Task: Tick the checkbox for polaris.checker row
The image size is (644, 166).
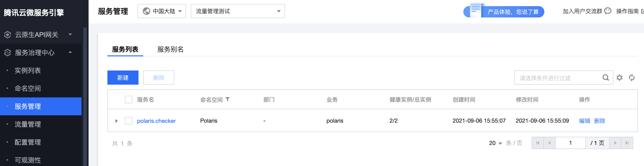Action: click(129, 121)
